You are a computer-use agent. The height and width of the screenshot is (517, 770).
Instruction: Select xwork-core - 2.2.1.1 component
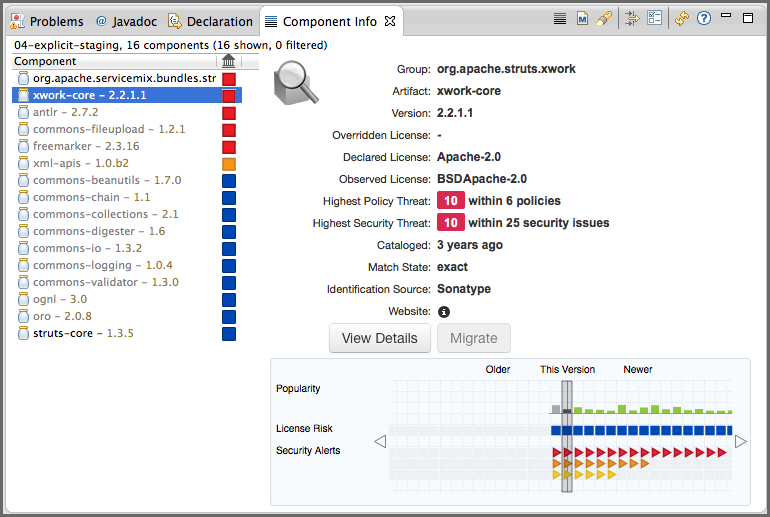(127, 95)
